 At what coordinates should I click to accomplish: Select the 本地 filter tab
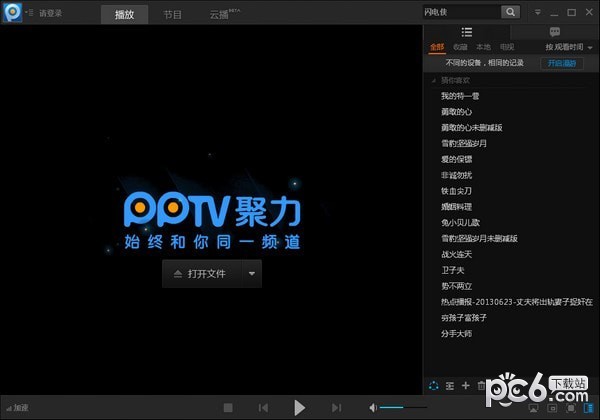point(483,47)
